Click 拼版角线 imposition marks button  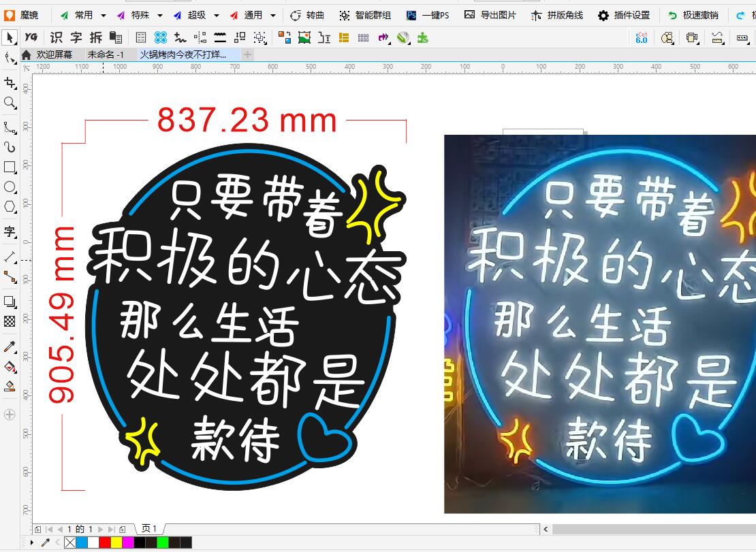pyautogui.click(x=557, y=16)
